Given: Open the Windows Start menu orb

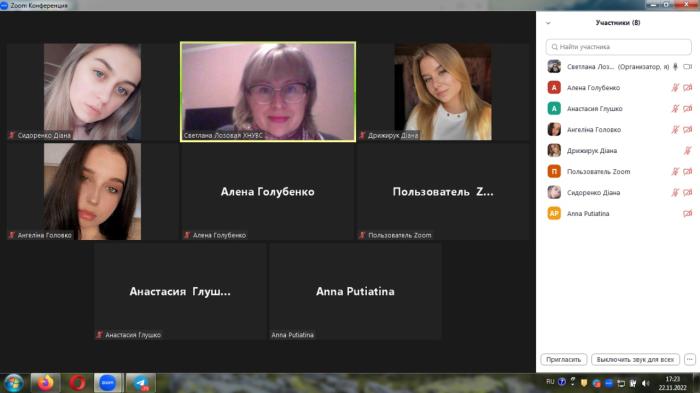Looking at the screenshot, I should 14,383.
